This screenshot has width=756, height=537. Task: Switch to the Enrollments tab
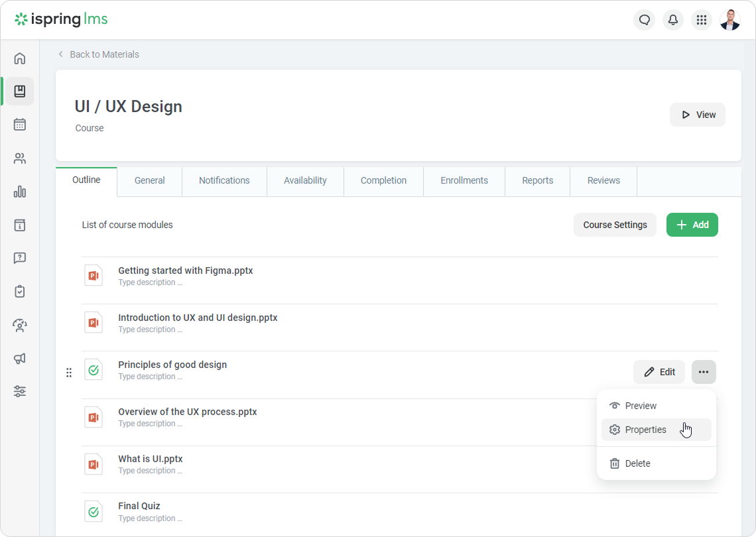(x=464, y=180)
